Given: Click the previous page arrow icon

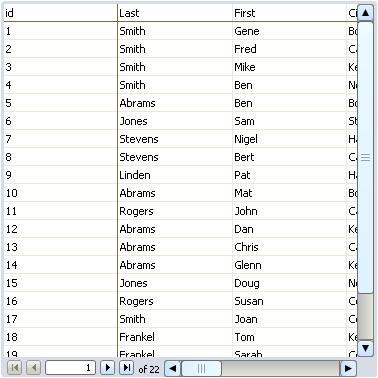Looking at the screenshot, I should click(x=34, y=368).
